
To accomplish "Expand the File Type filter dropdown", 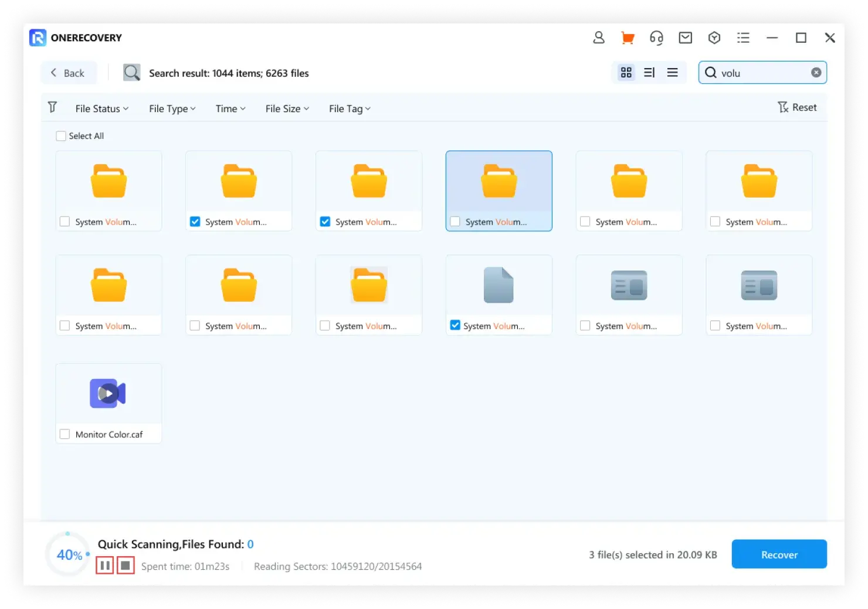I will (172, 109).
